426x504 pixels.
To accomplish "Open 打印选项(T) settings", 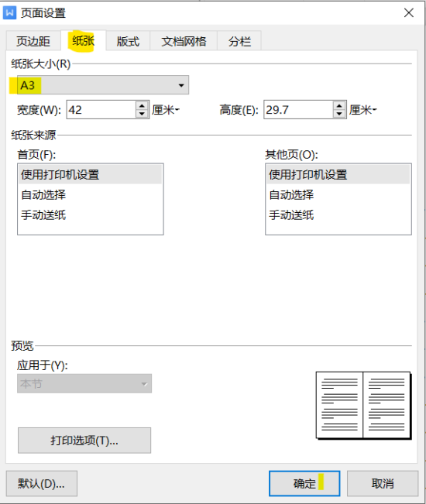I will 84,441.
